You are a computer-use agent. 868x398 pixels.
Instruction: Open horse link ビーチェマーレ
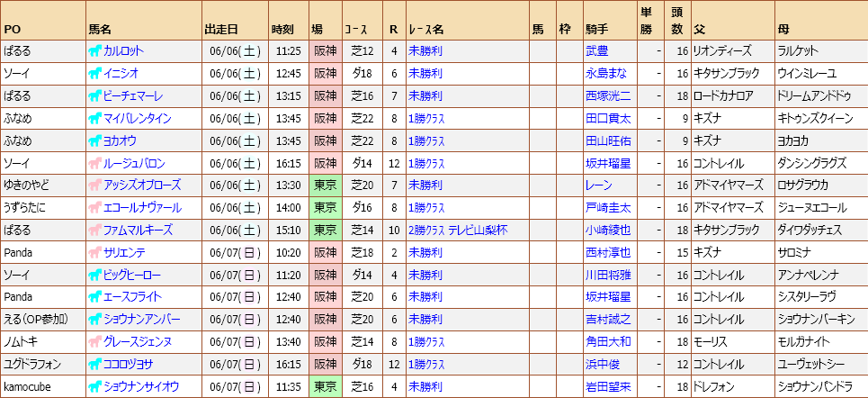point(133,96)
